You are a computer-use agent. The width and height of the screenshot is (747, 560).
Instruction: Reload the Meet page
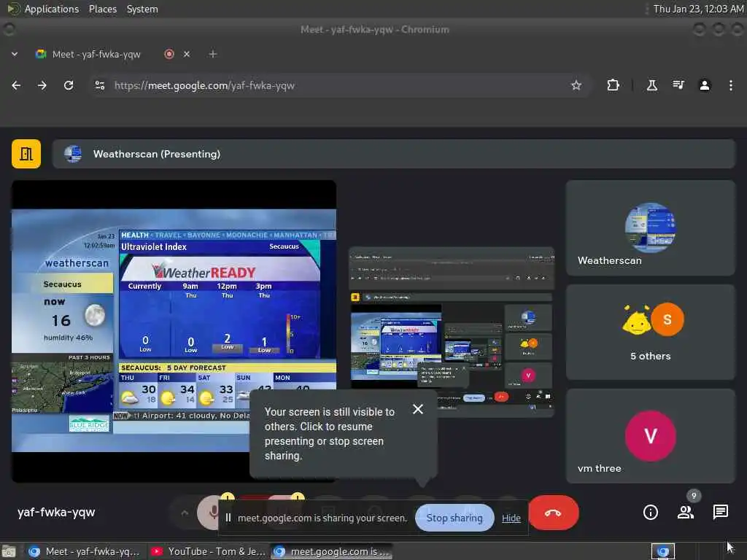pyautogui.click(x=69, y=85)
